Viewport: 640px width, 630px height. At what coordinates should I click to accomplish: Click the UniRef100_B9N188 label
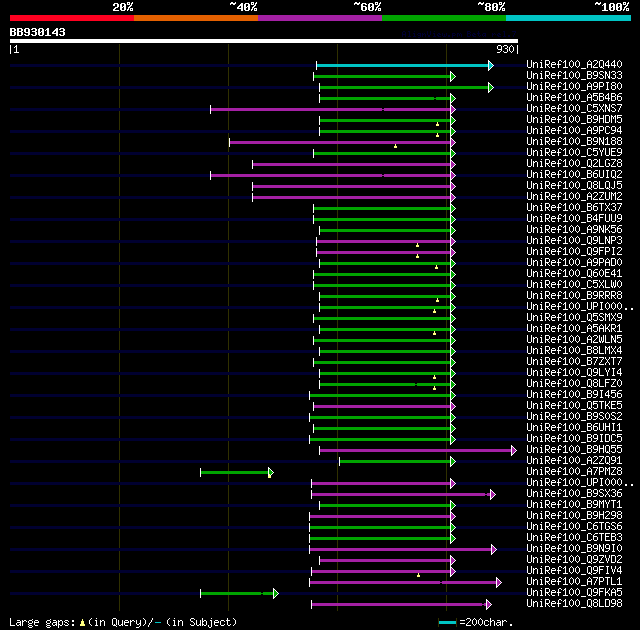(574, 142)
